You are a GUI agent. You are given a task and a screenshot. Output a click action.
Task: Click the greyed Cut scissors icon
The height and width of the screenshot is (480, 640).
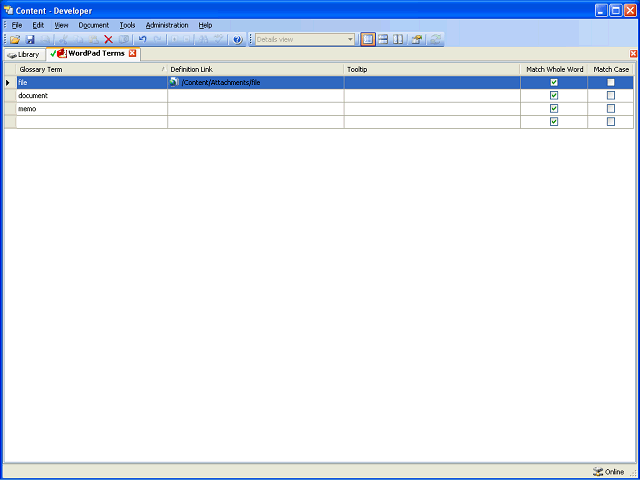(x=63, y=40)
